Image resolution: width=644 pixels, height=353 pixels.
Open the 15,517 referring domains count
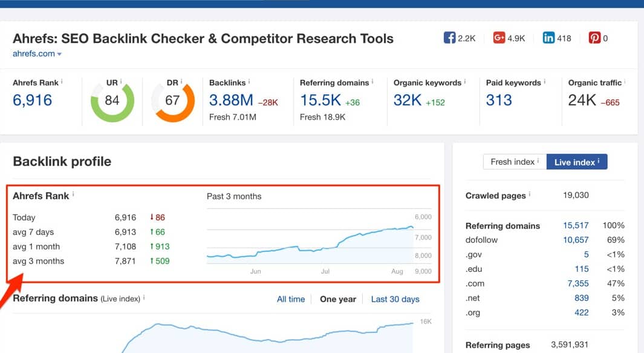coord(576,225)
